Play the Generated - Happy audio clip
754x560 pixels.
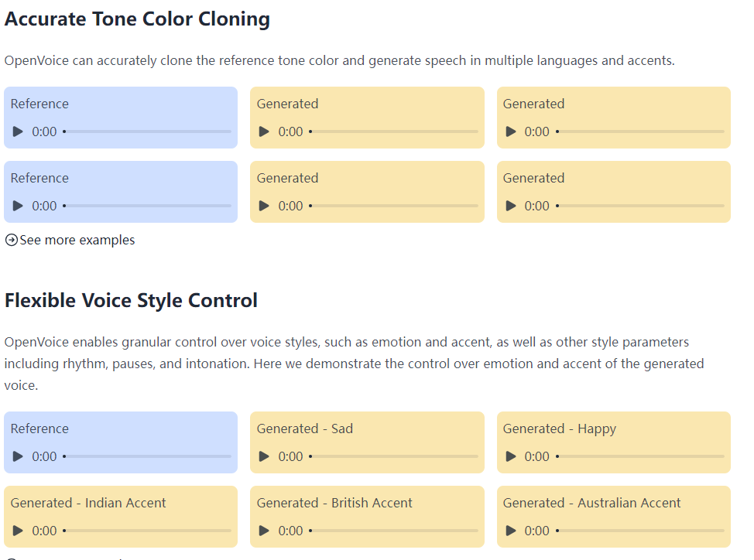click(x=510, y=456)
